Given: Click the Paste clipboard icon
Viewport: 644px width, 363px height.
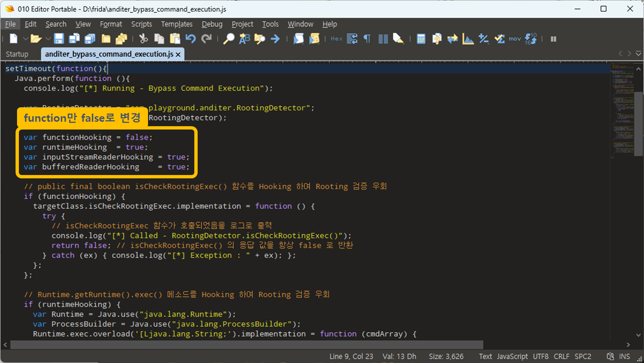Looking at the screenshot, I should pyautogui.click(x=175, y=38).
